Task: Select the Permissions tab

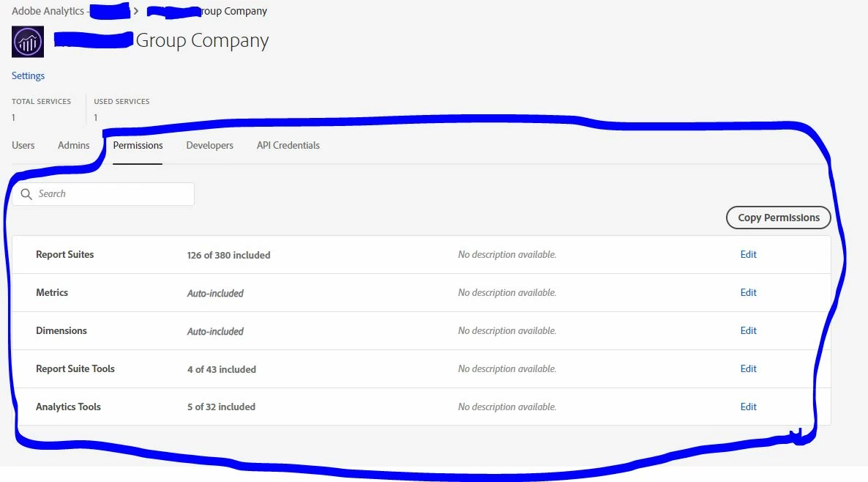Action: click(x=138, y=145)
